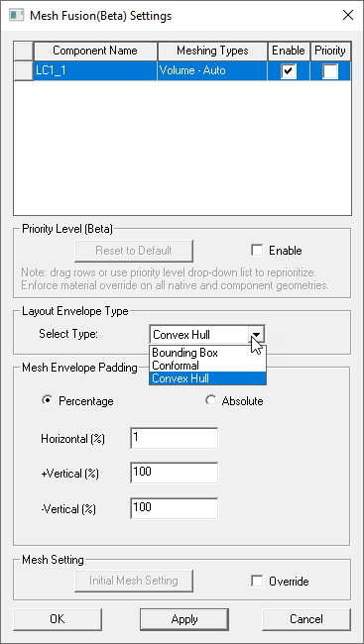Click the Horizontal (%) input field
Viewport: 364px width, 644px height.
point(174,438)
